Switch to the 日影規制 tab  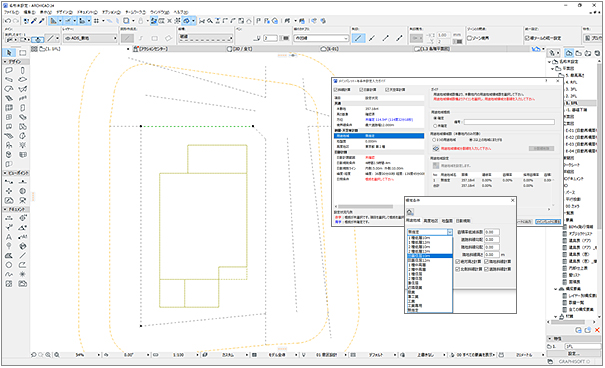pyautogui.click(x=463, y=221)
